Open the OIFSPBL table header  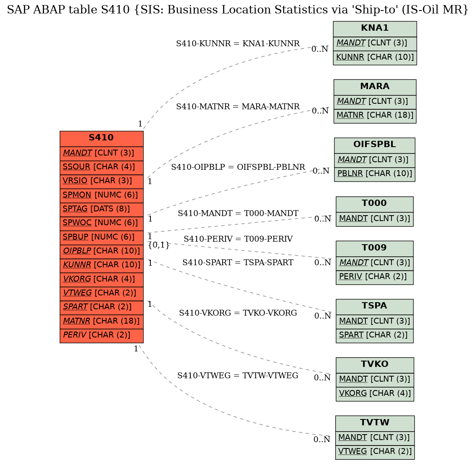coord(375,145)
